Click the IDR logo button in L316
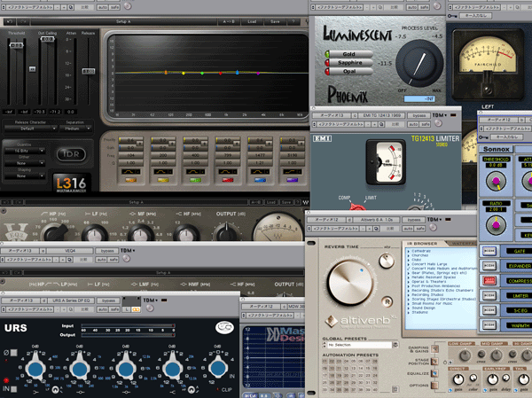 (x=71, y=154)
